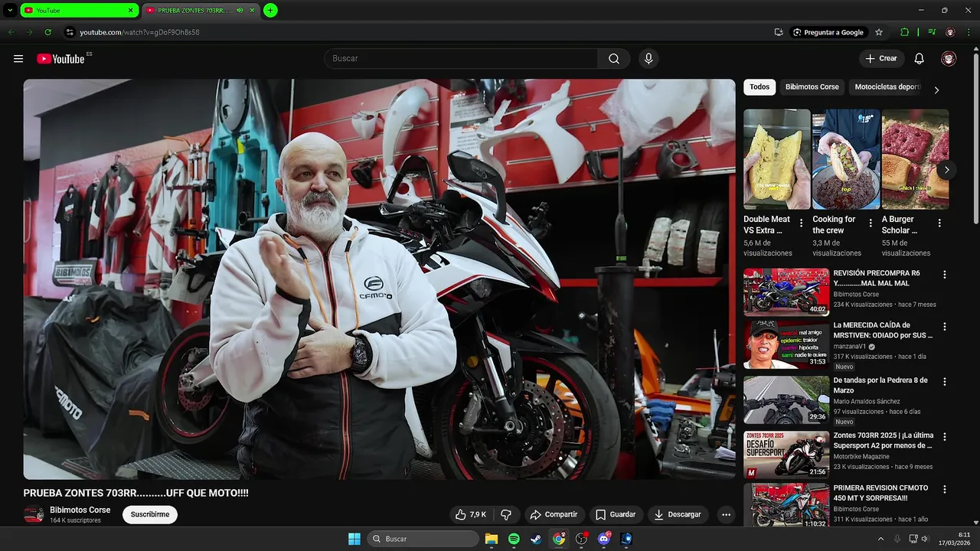Open options for Double Meat VS Extra short
This screenshot has width=980, height=551.
802,223
